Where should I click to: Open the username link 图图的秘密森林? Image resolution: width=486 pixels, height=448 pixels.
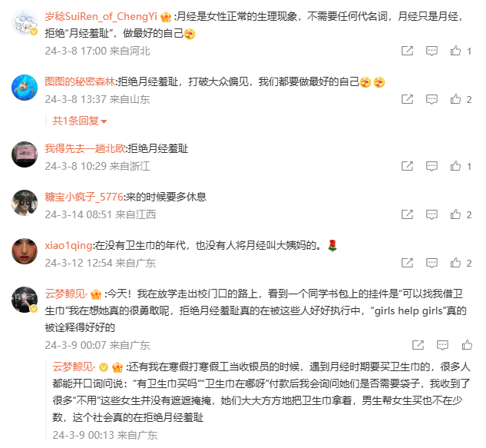[x=80, y=82]
